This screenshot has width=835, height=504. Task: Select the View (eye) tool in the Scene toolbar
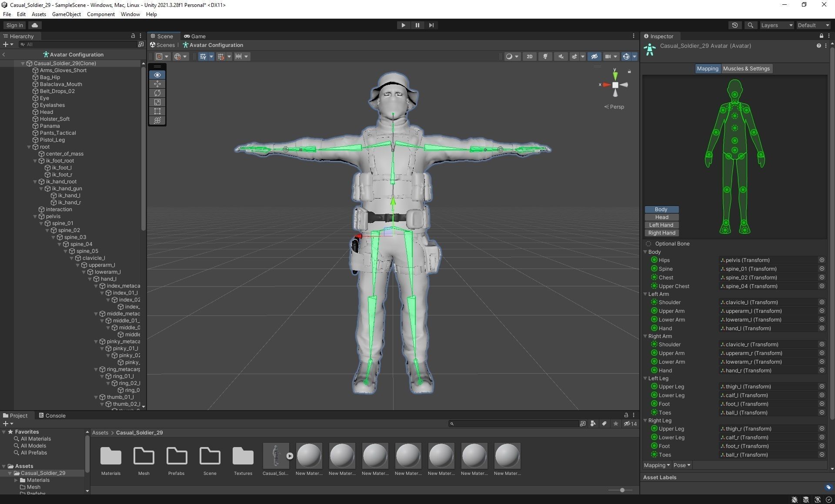pyautogui.click(x=157, y=75)
